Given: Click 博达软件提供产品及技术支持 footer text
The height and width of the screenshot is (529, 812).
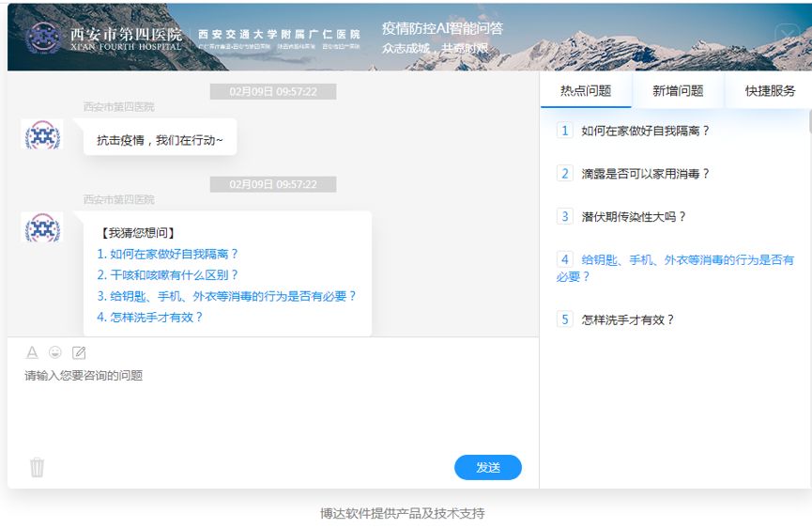Looking at the screenshot, I should (403, 513).
